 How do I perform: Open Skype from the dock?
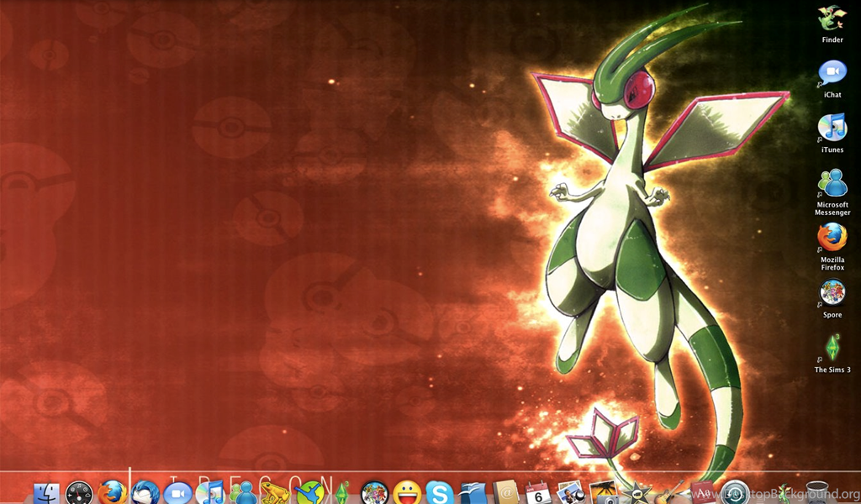tap(440, 493)
